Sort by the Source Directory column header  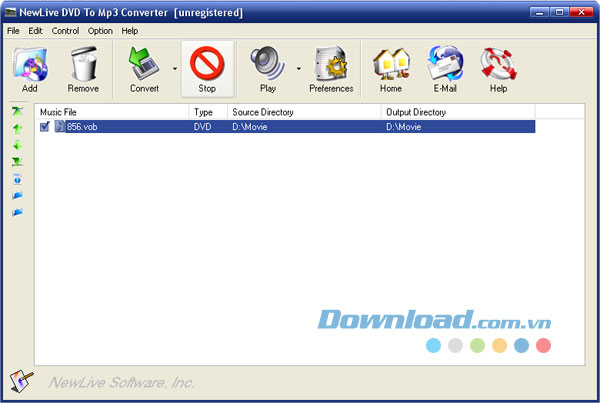304,112
